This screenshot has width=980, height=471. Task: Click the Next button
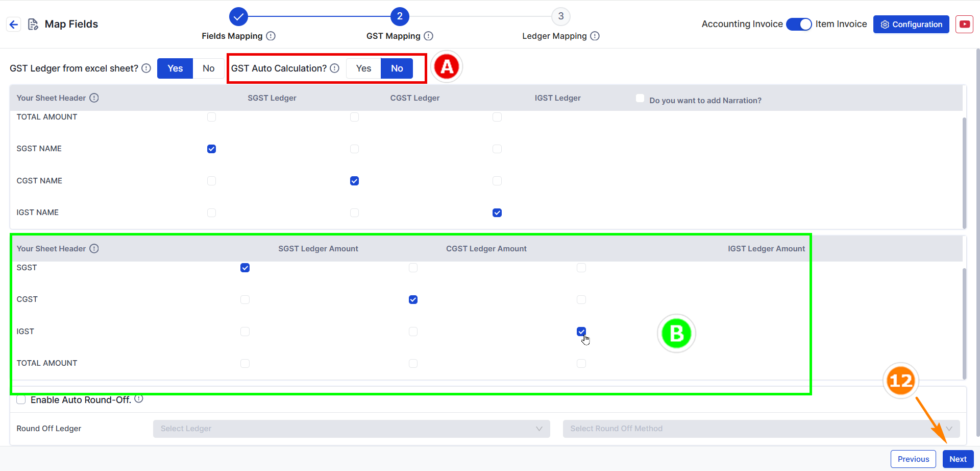[958, 459]
